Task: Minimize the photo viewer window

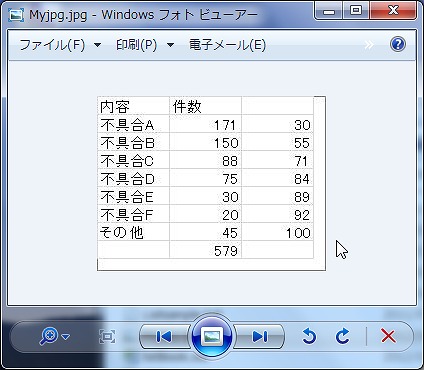Action: tap(329, 11)
